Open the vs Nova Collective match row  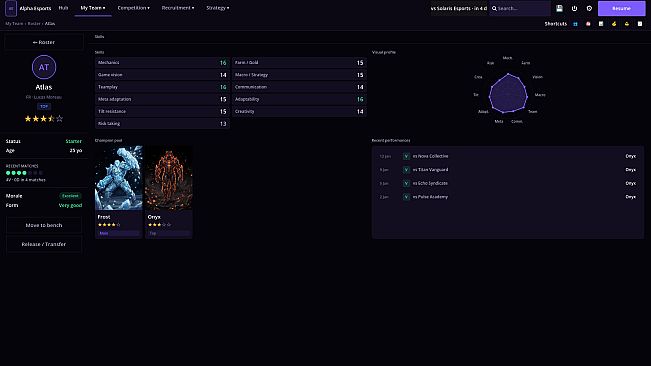pos(507,156)
